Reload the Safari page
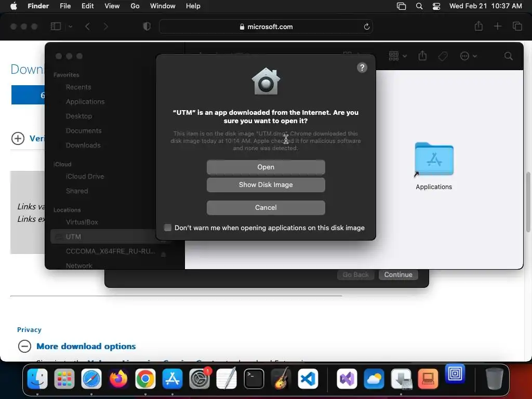 366,26
